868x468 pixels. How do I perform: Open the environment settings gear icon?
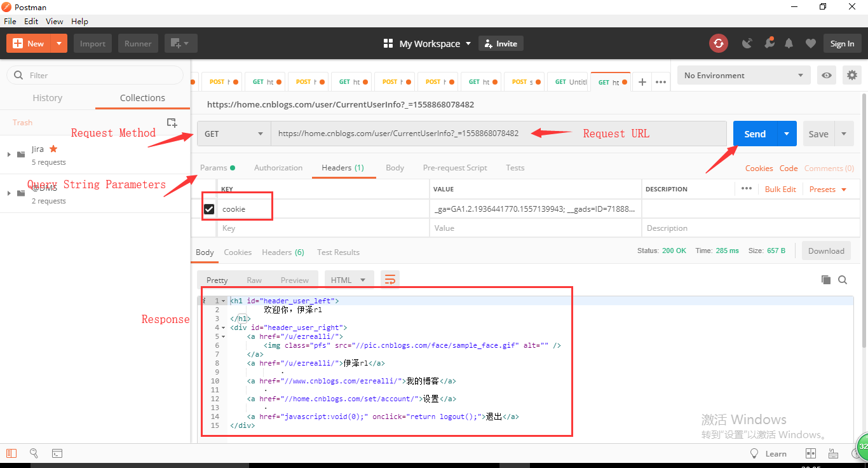pyautogui.click(x=851, y=75)
